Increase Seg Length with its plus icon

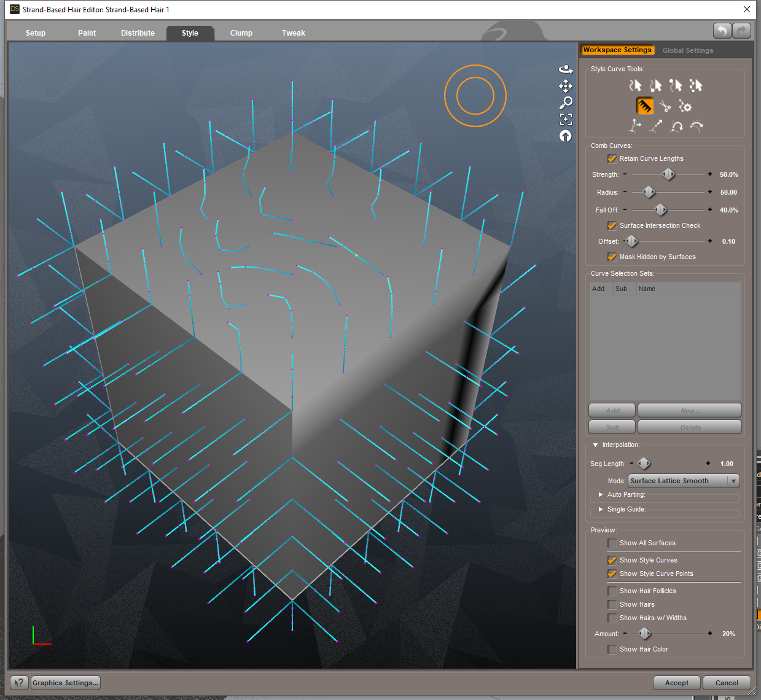pos(708,464)
